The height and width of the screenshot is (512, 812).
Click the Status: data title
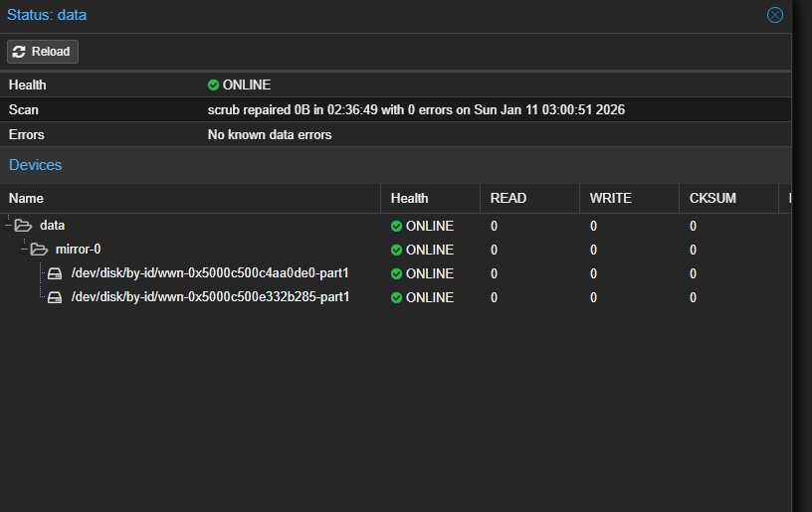[x=47, y=15]
